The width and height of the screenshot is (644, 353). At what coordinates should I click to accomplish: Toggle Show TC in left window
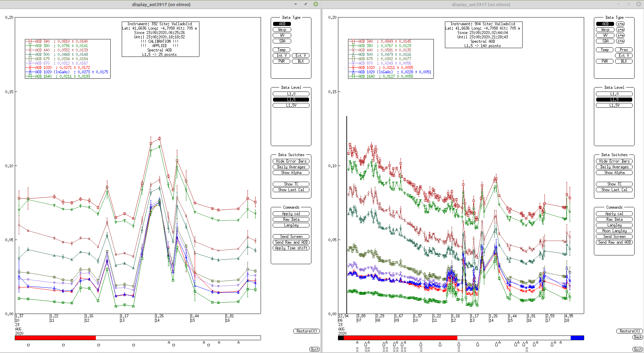[291, 184]
